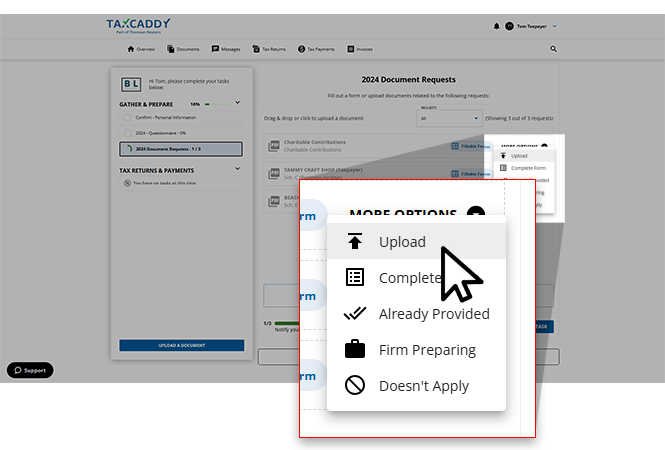Open the Messages nav icon
Image resolution: width=665 pixels, height=450 pixels.
tap(215, 49)
